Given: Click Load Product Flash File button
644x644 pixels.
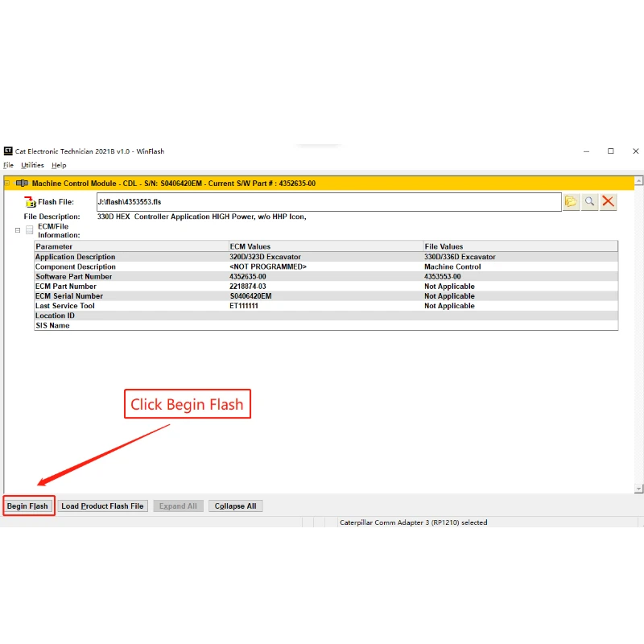Looking at the screenshot, I should [102, 506].
